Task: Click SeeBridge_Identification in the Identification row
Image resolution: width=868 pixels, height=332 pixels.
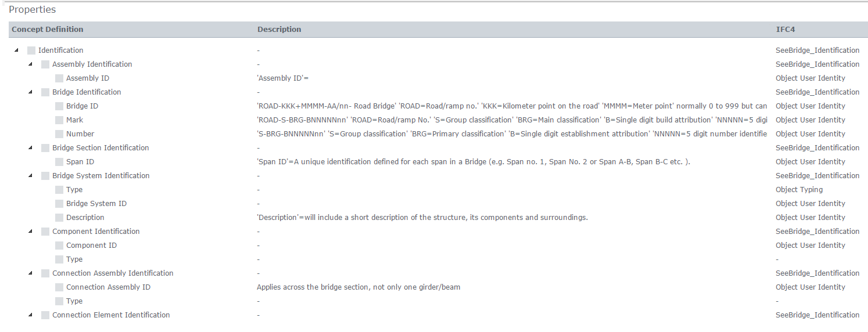Action: pos(817,50)
